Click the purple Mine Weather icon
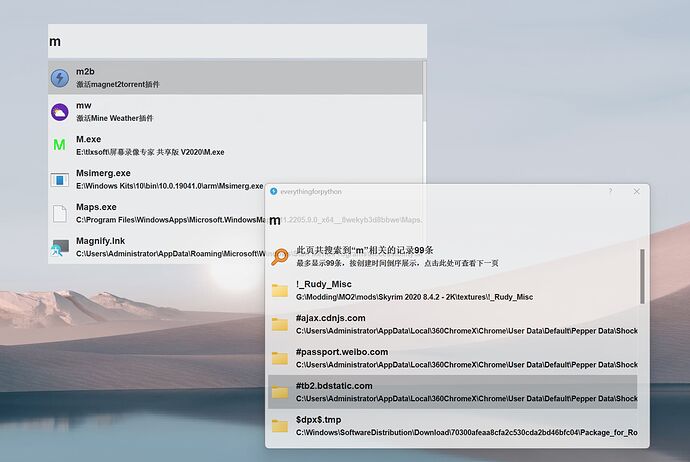The image size is (690, 462). [x=60, y=112]
